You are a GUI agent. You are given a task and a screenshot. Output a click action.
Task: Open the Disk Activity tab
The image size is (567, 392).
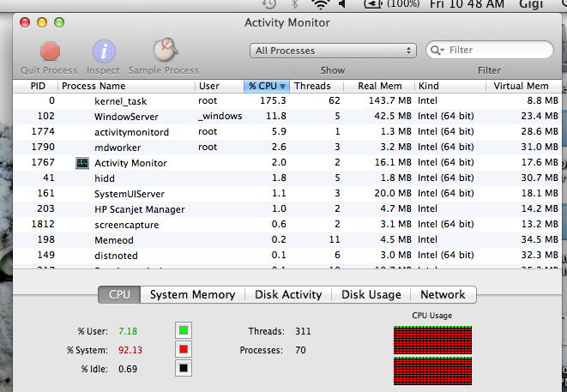tap(288, 295)
